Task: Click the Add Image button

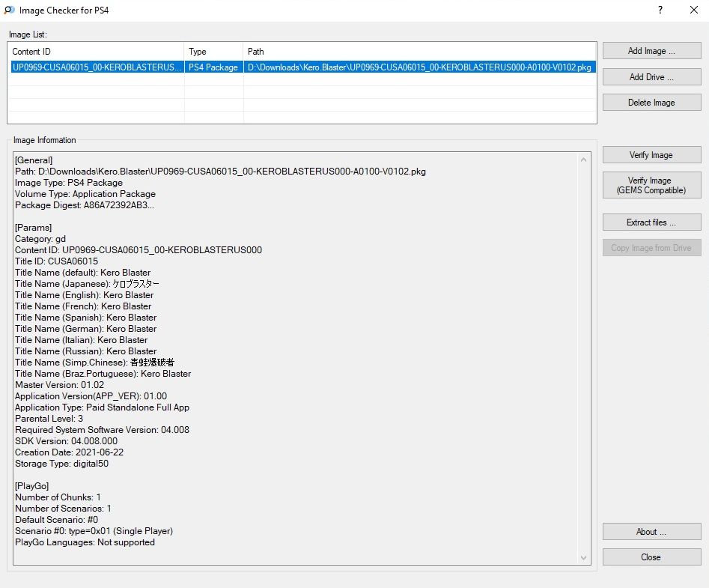Action: coord(651,51)
